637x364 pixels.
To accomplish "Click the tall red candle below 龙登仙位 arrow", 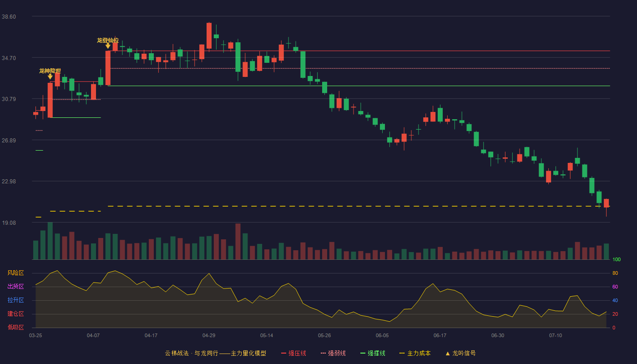I will click(x=108, y=68).
